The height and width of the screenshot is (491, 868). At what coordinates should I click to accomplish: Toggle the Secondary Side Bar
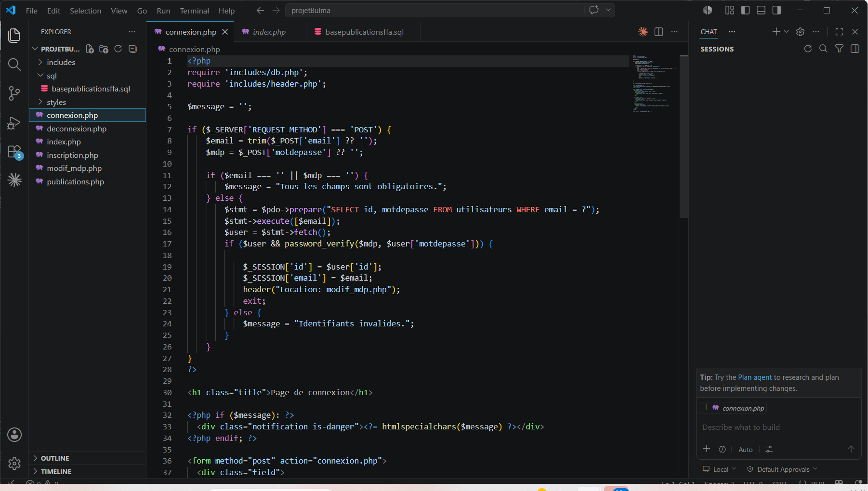pyautogui.click(x=776, y=10)
